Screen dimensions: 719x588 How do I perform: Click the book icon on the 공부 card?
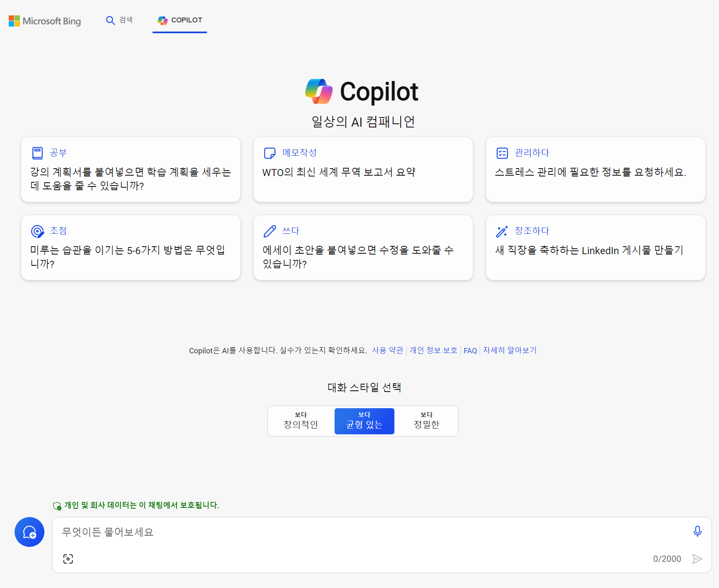37,153
